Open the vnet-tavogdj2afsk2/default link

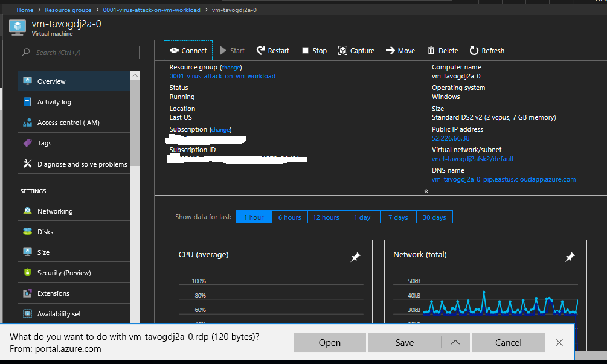click(473, 159)
